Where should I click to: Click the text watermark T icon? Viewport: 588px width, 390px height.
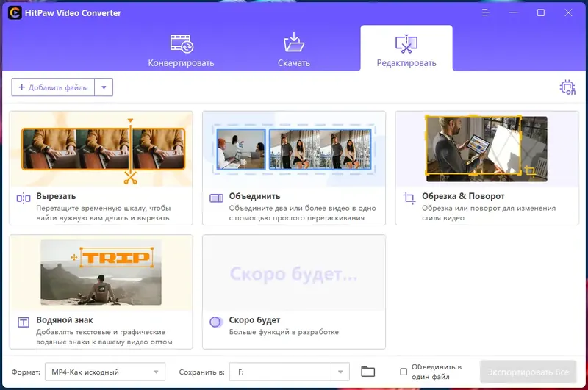point(24,322)
